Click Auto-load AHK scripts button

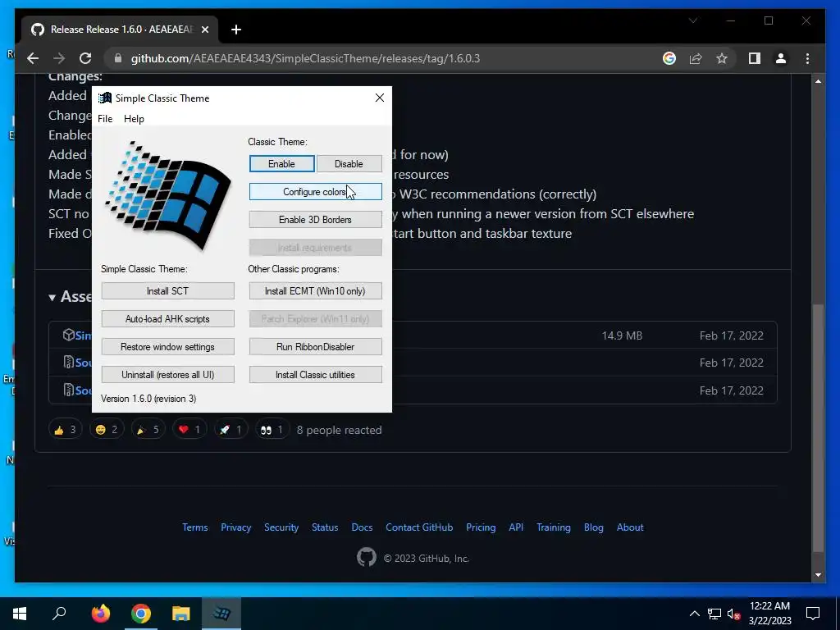167,319
